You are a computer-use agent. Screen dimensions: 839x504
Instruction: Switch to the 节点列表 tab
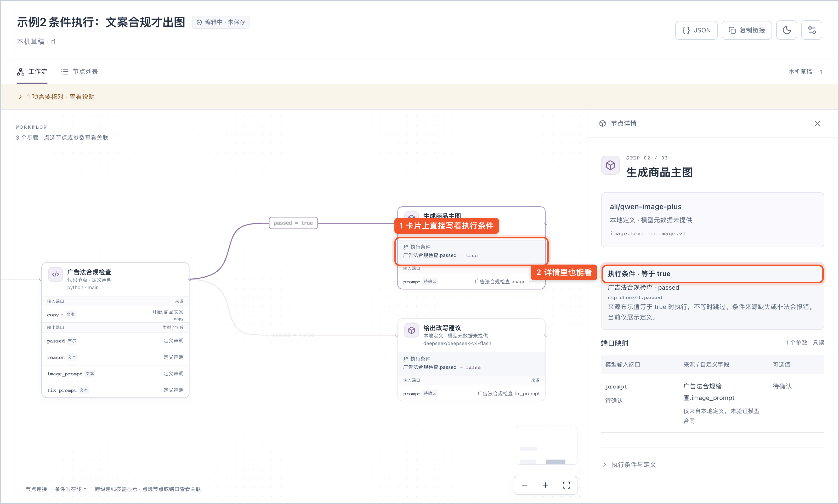[80, 72]
